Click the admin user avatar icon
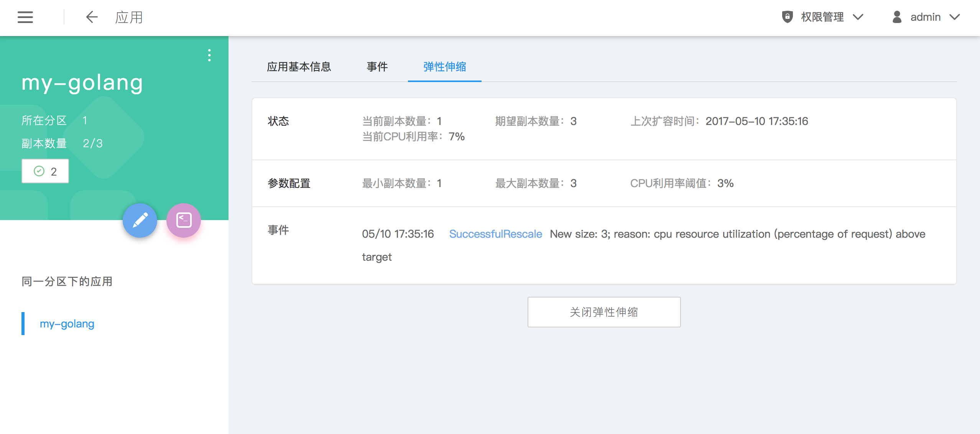The image size is (980, 434). coord(897,17)
